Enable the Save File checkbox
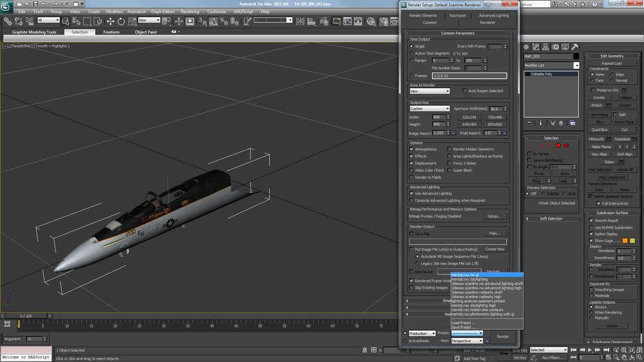The image size is (644, 362). pos(412,234)
